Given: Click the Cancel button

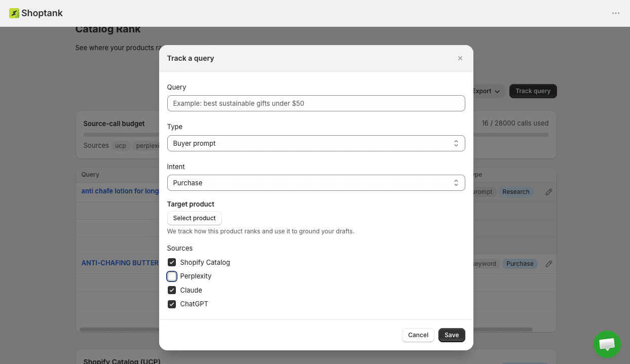Looking at the screenshot, I should coord(418,335).
